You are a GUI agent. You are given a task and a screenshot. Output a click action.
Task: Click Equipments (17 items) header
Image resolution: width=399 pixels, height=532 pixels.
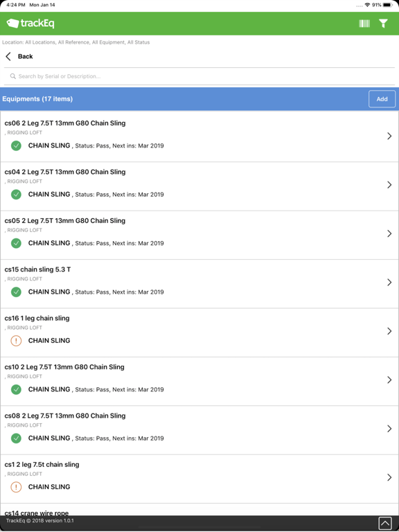click(x=37, y=99)
